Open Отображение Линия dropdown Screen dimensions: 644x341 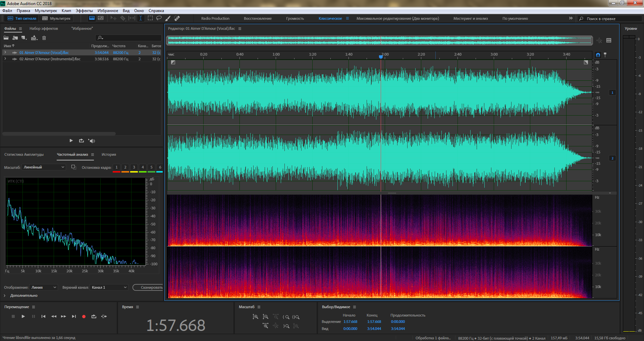[x=44, y=287]
